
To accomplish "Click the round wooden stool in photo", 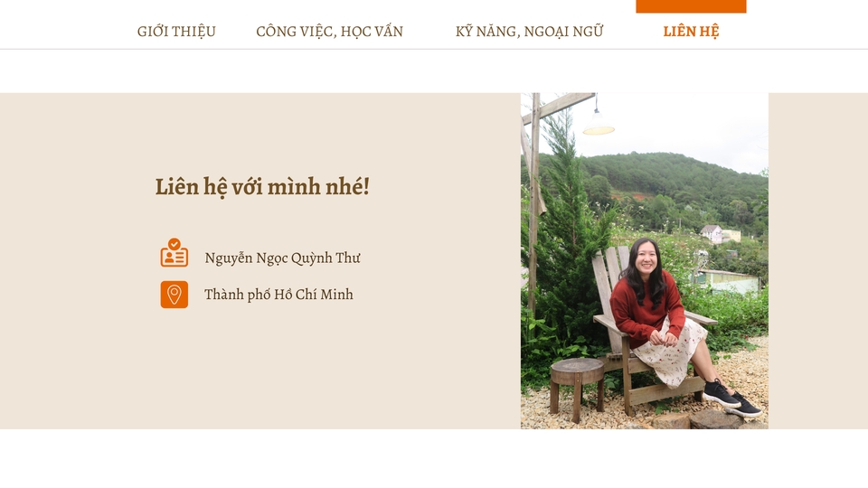I will [577, 388].
